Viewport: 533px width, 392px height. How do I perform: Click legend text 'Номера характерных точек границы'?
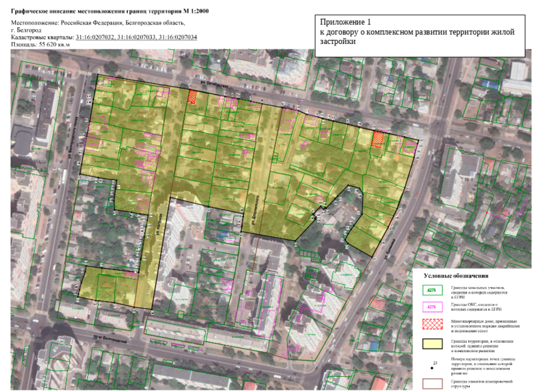[484, 366]
